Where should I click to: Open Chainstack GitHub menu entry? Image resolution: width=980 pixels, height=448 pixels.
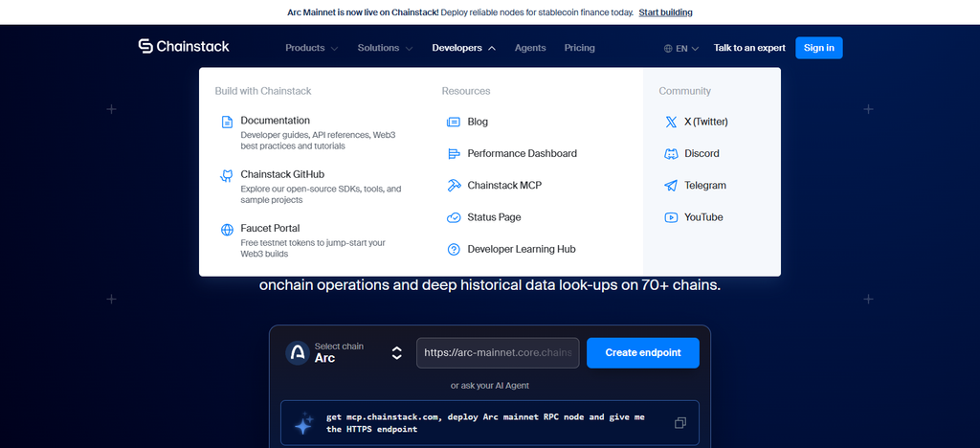click(282, 174)
